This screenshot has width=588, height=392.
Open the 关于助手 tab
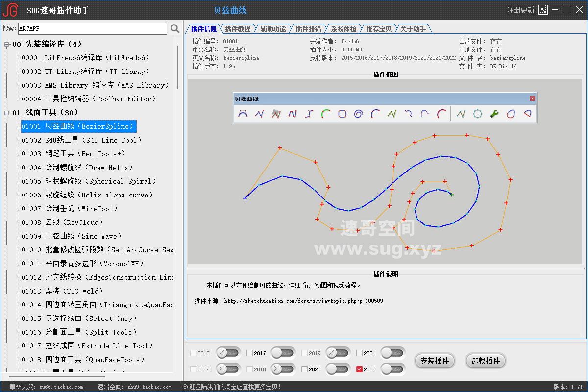(413, 29)
